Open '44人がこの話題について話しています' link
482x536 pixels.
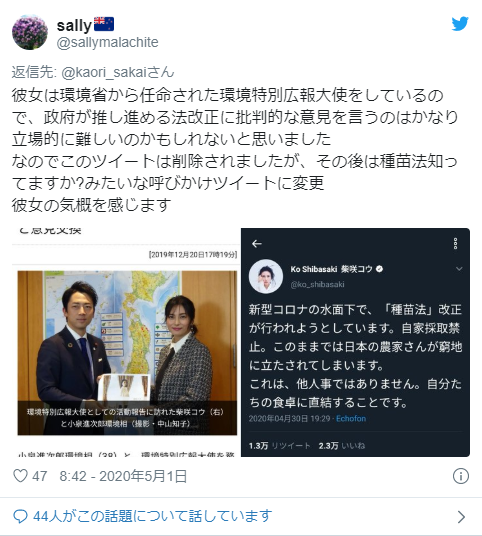point(153,516)
